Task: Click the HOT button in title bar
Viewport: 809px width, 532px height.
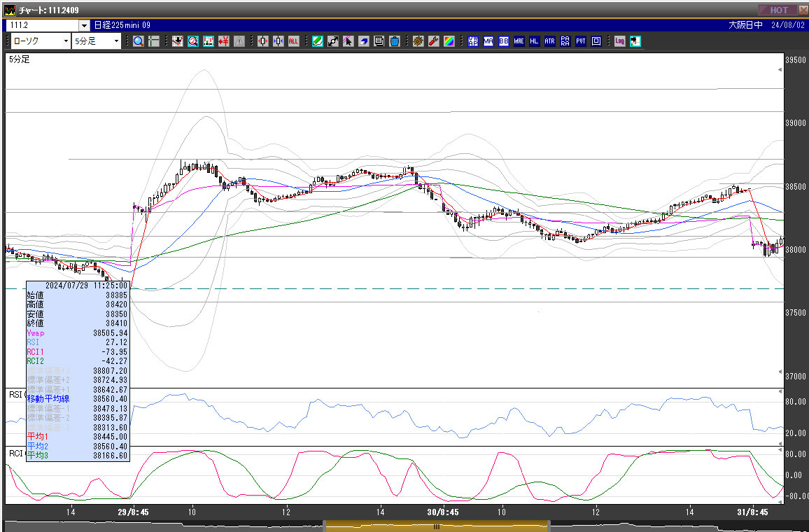Action: point(778,10)
